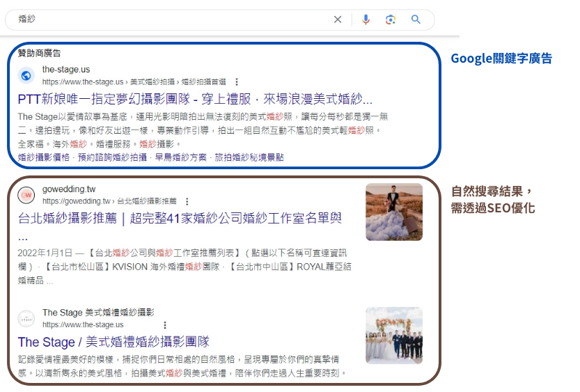Click the 婚紗攝影價格 sitelink
This screenshot has height=392, width=580.
[44, 157]
